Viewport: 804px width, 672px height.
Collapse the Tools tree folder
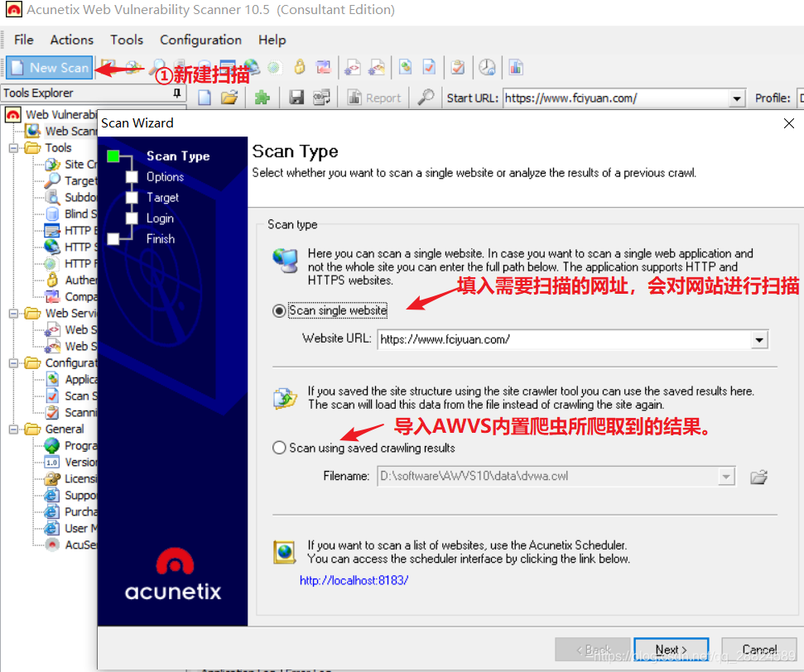[13, 148]
